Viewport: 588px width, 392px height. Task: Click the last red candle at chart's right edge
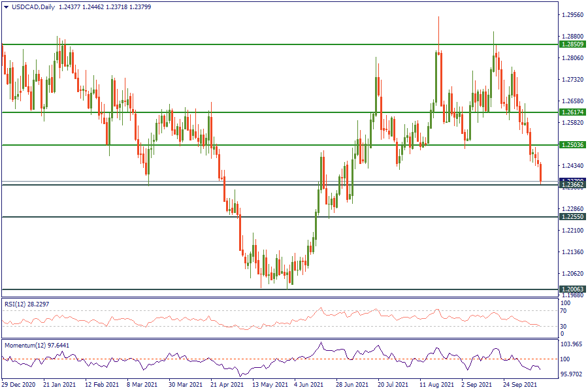(x=540, y=173)
